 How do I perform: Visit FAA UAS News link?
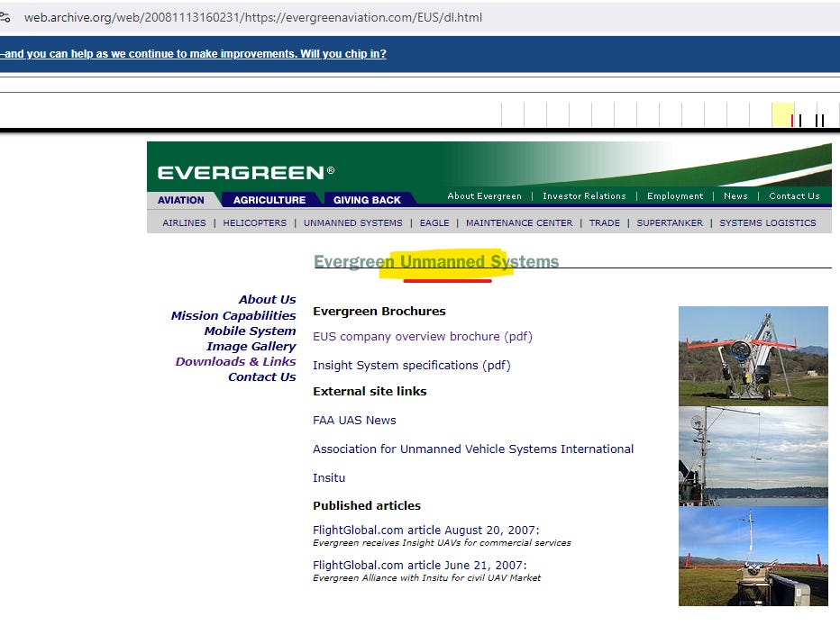point(354,421)
